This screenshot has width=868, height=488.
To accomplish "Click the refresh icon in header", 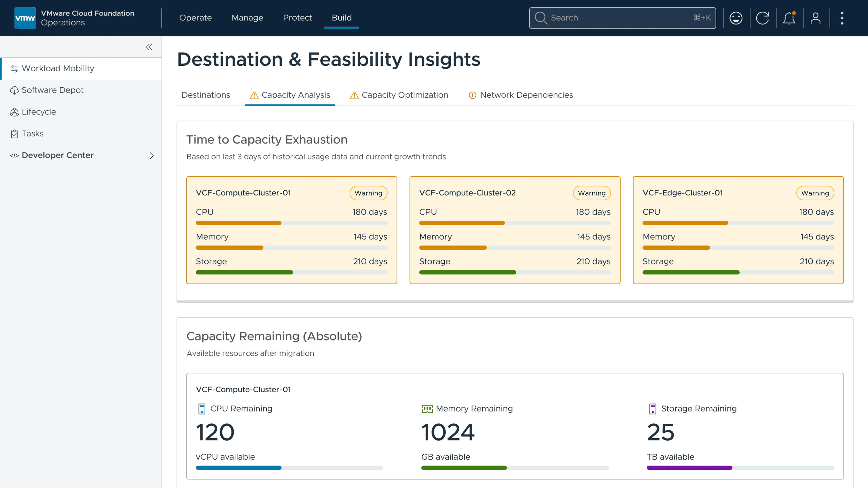I will click(x=762, y=18).
